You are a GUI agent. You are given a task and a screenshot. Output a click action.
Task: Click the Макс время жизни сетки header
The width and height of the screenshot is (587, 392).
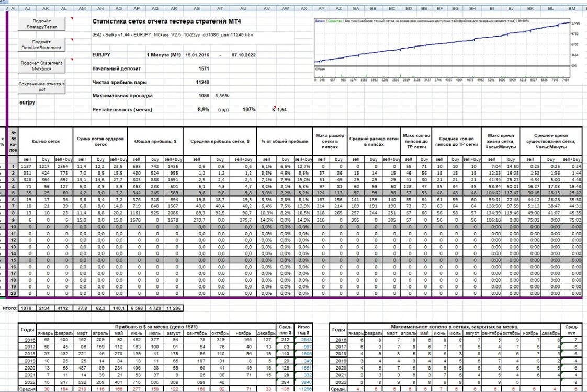[x=501, y=142]
